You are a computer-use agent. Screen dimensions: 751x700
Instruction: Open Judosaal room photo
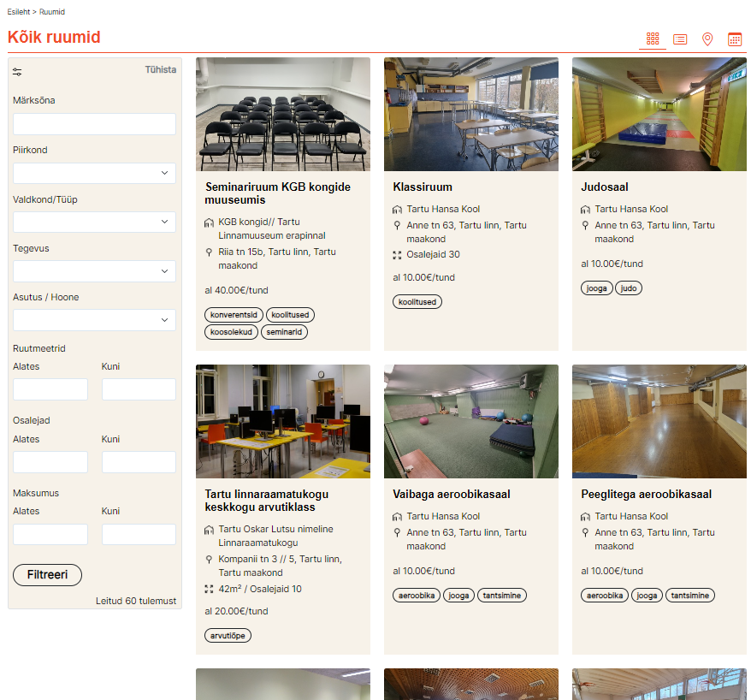[659, 114]
